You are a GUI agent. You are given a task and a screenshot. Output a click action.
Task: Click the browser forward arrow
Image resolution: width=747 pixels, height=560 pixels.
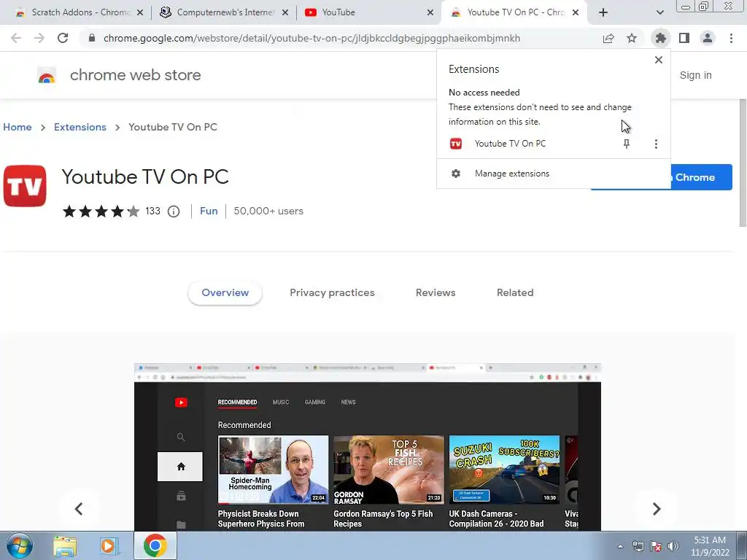point(39,38)
